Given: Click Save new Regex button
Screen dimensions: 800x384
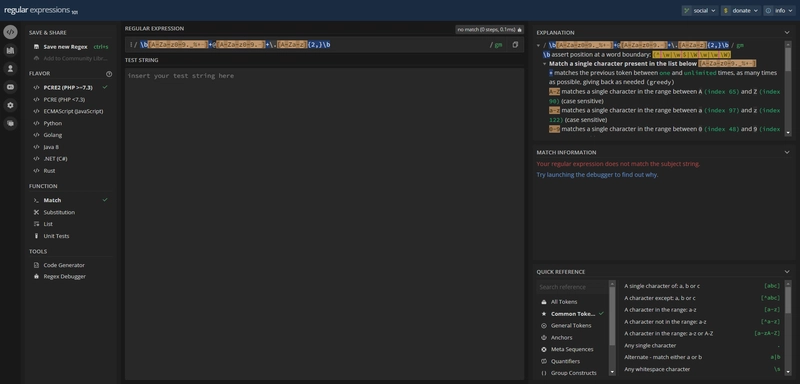Looking at the screenshot, I should pyautogui.click(x=71, y=46).
